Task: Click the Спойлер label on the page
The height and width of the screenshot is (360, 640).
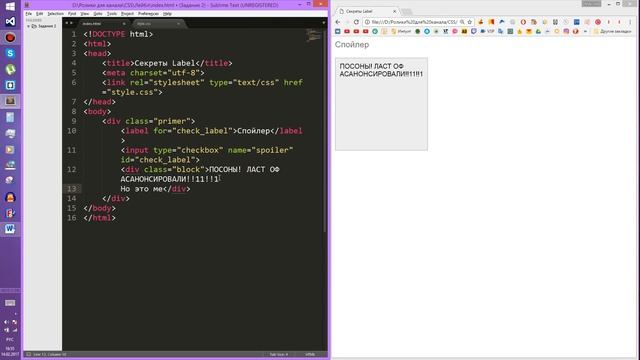Action: coord(352,44)
